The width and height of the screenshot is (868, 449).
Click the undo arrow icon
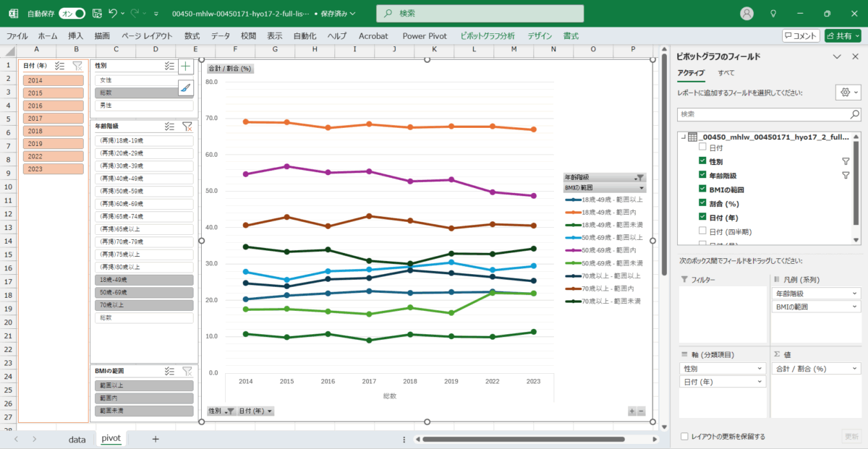pos(113,13)
